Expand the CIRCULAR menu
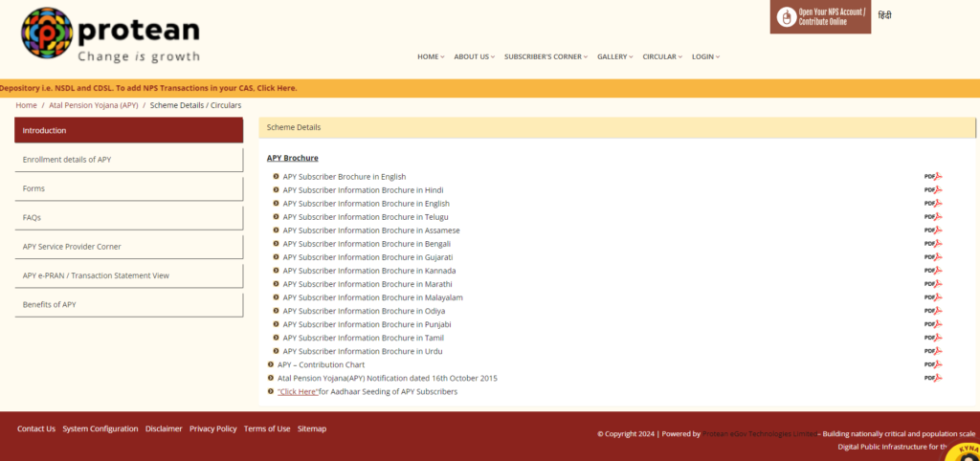The height and width of the screenshot is (461, 980). pyautogui.click(x=662, y=56)
